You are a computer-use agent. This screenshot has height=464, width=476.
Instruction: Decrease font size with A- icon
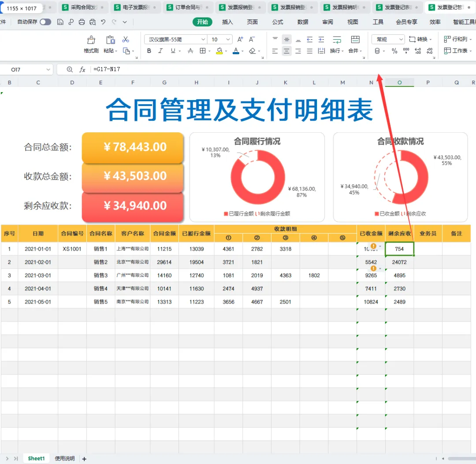click(252, 39)
